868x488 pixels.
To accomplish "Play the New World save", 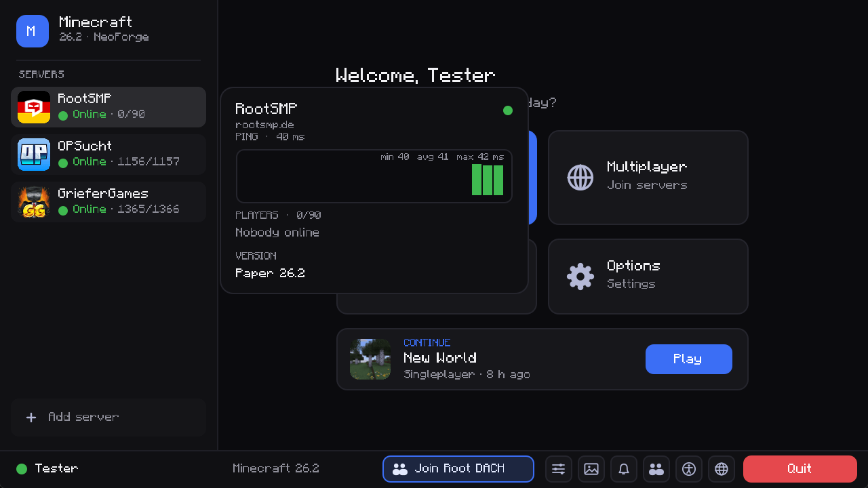I will (x=689, y=359).
